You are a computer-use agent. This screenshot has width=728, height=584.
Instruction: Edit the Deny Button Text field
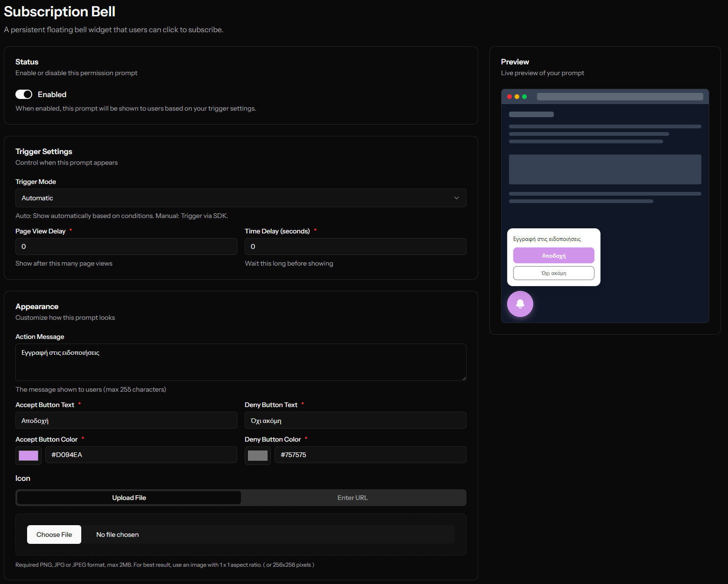point(355,420)
